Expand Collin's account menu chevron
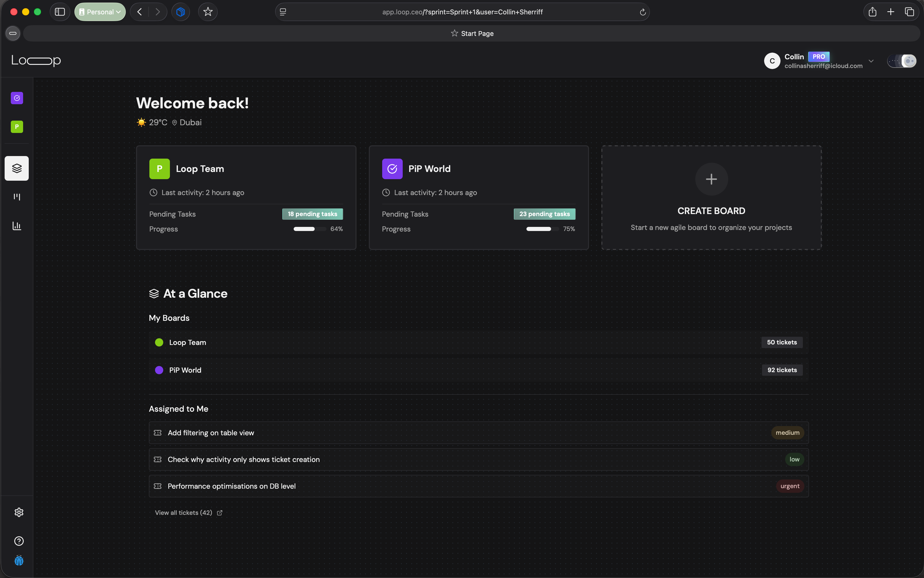This screenshot has width=924, height=578. [871, 61]
